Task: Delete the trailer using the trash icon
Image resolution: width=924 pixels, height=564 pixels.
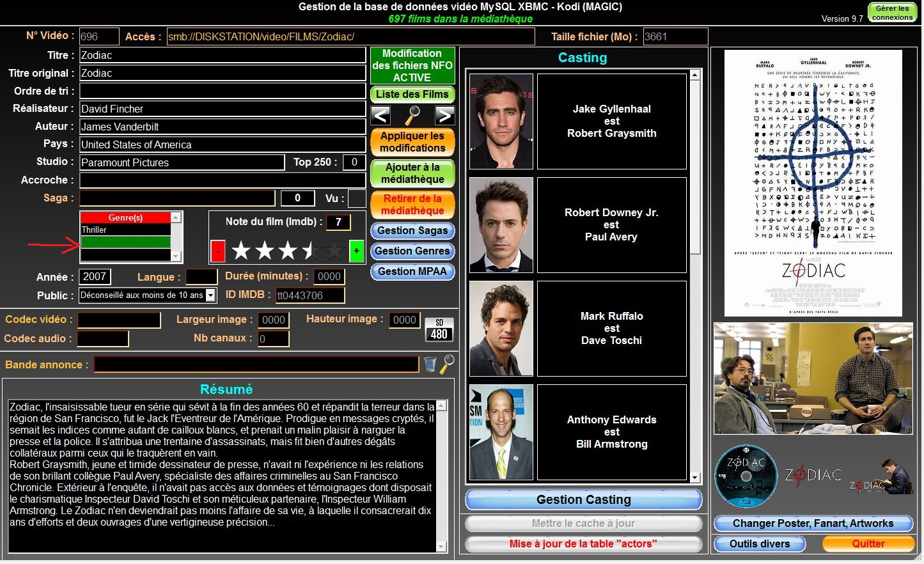Action: click(430, 364)
